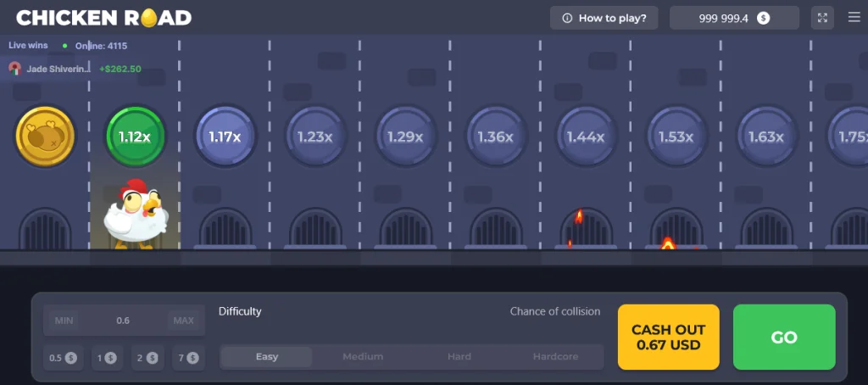
Task: Click the Chicken Road logo
Action: click(104, 18)
